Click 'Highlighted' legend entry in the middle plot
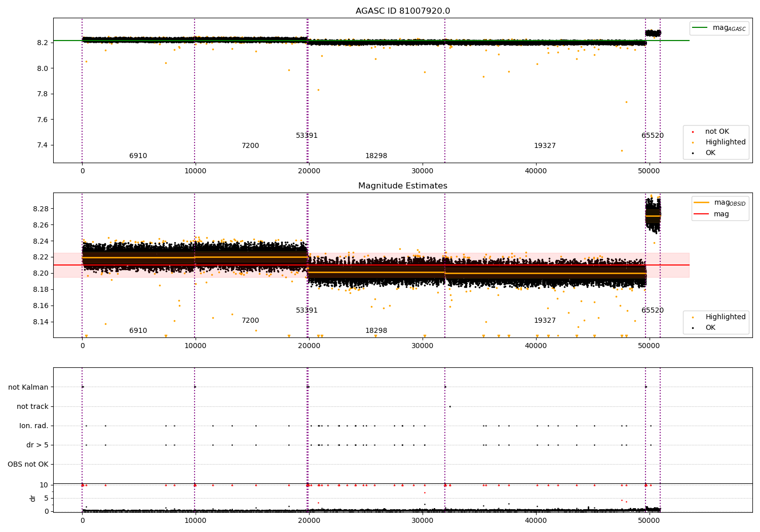 (719, 317)
